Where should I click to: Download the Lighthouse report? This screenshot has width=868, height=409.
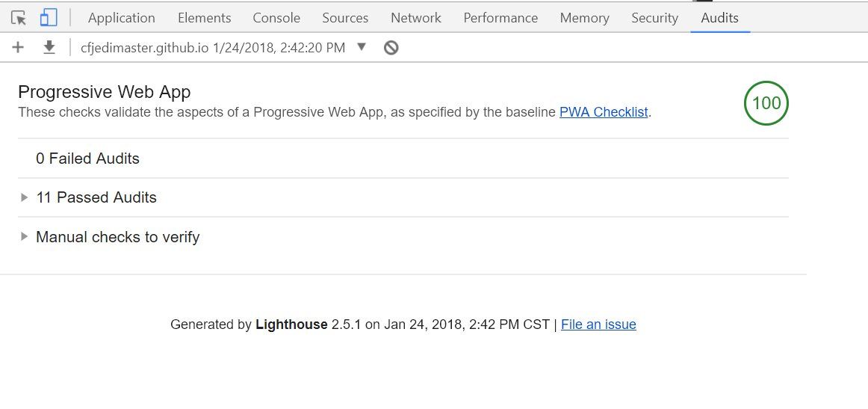tap(49, 48)
